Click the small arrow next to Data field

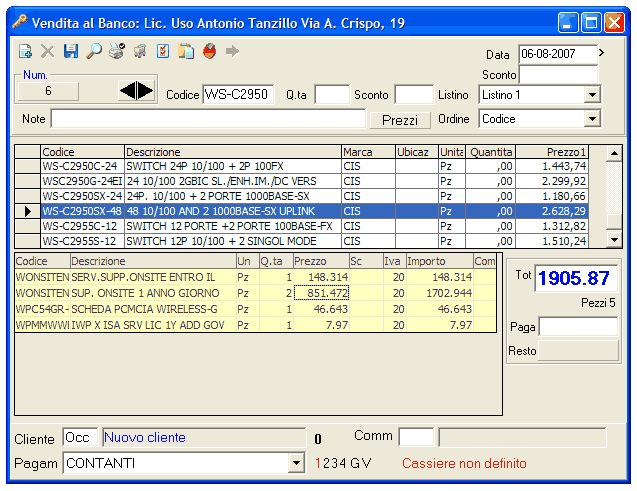[x=602, y=53]
